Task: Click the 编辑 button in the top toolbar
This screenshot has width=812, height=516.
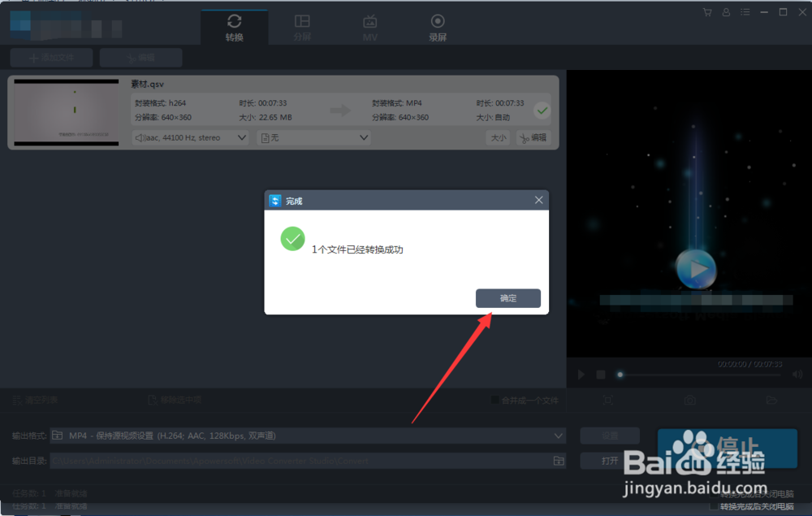Action: click(x=140, y=58)
